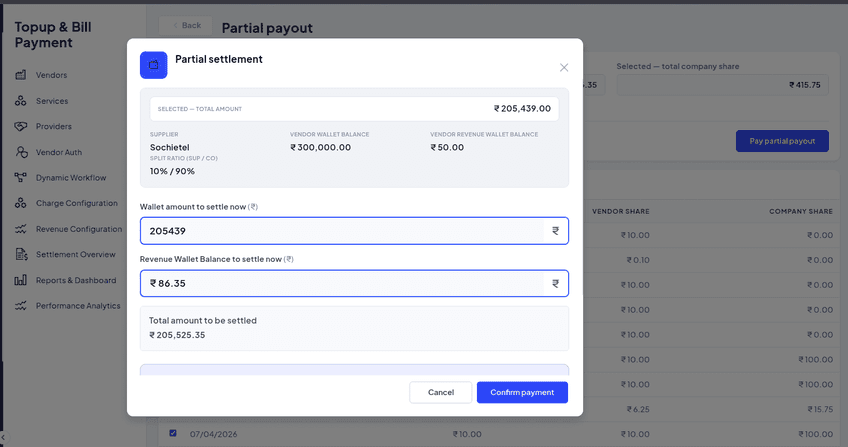Click the Providers handshake icon
This screenshot has width=848, height=447.
[21, 126]
